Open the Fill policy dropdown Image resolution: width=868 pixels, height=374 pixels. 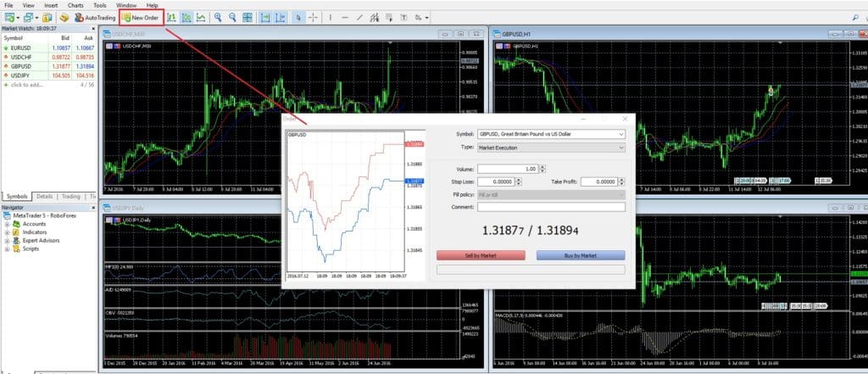(x=551, y=194)
